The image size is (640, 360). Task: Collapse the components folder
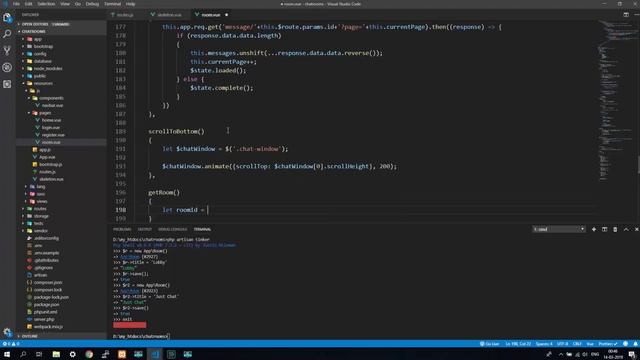61,98
